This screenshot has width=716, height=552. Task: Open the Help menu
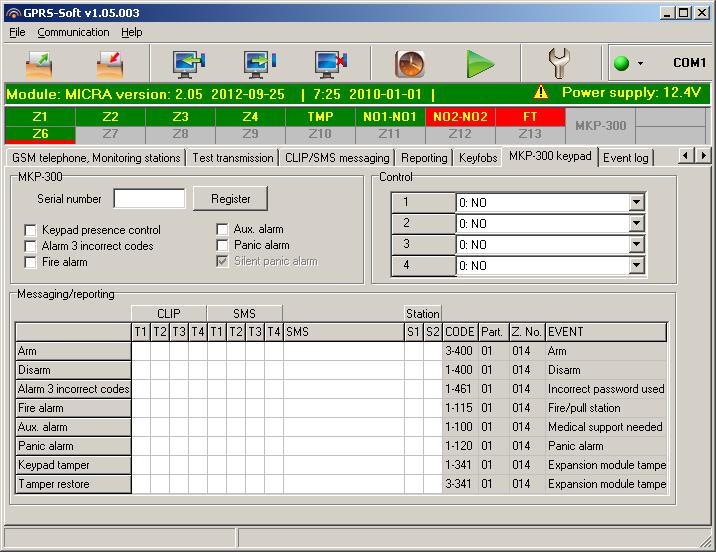[132, 32]
